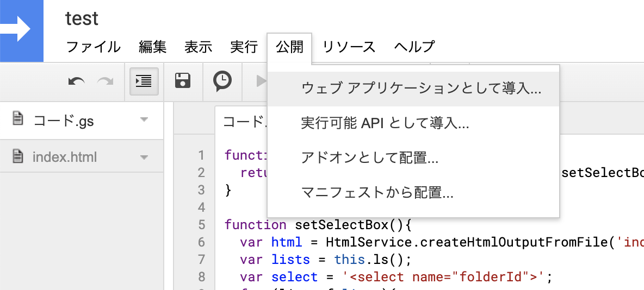This screenshot has height=290, width=644.
Task: Click line number 5 in gutter
Action: [x=201, y=225]
